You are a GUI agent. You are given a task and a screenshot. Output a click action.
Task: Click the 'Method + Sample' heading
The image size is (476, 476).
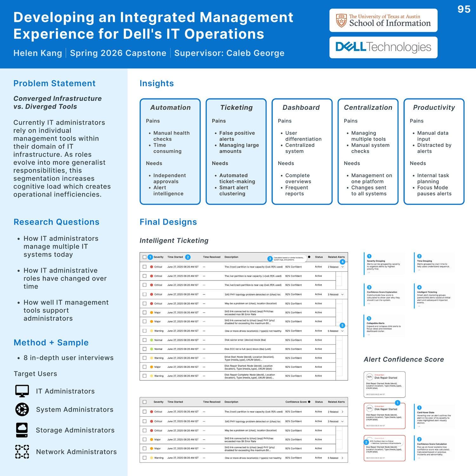51,343
